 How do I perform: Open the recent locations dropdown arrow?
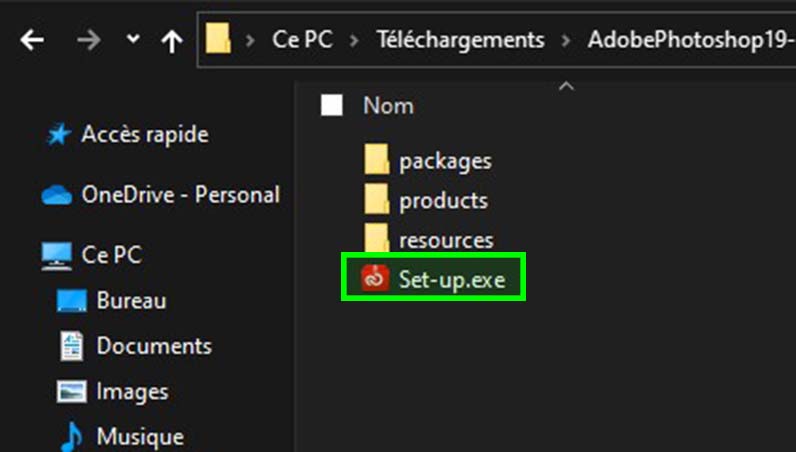coord(133,40)
